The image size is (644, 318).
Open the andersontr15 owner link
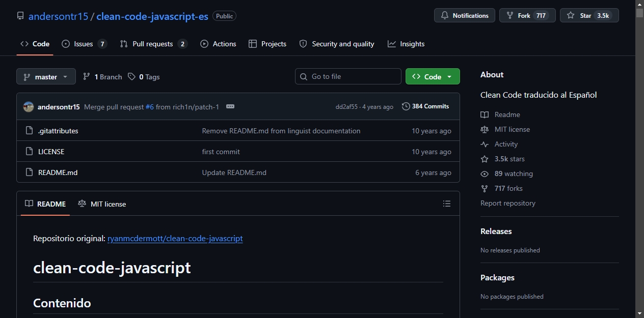[59, 16]
